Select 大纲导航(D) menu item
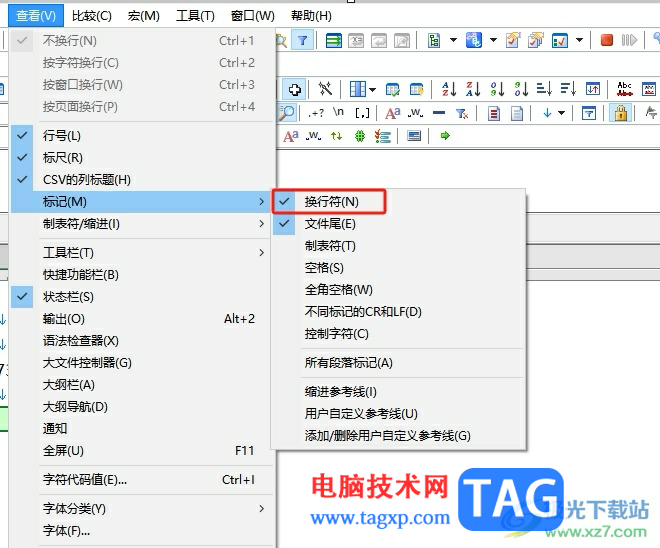 tap(142, 407)
